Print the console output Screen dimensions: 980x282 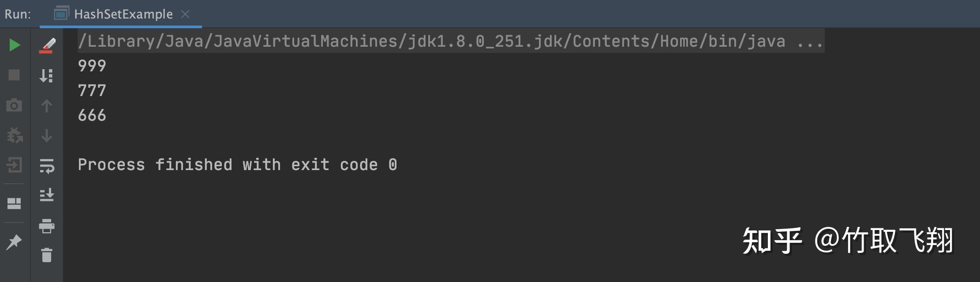46,226
